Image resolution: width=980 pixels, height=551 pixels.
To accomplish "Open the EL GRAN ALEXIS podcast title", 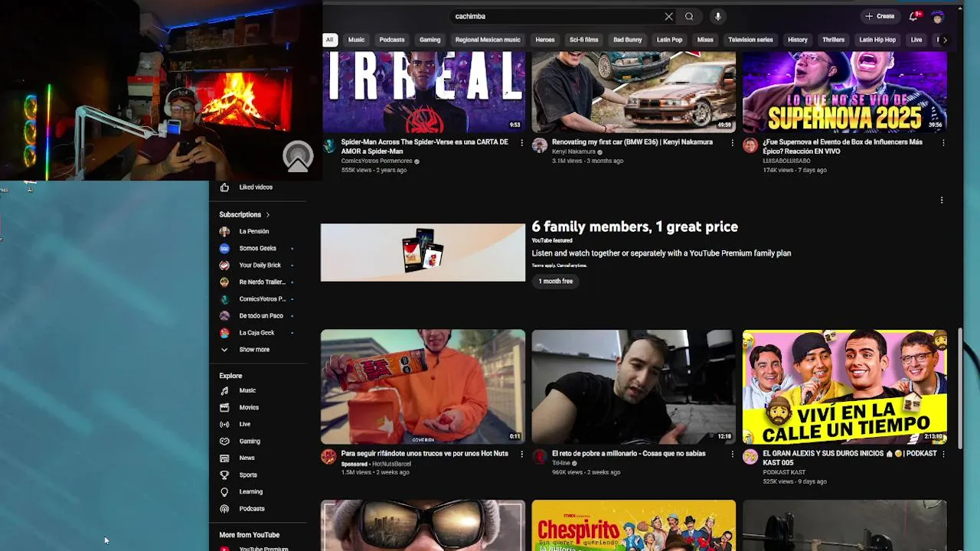I will click(x=849, y=458).
